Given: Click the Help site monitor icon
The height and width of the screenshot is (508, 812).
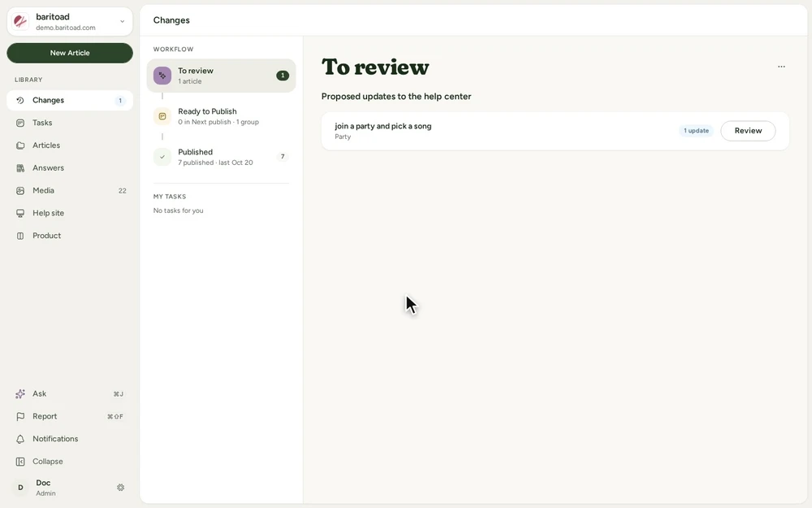Looking at the screenshot, I should [20, 213].
